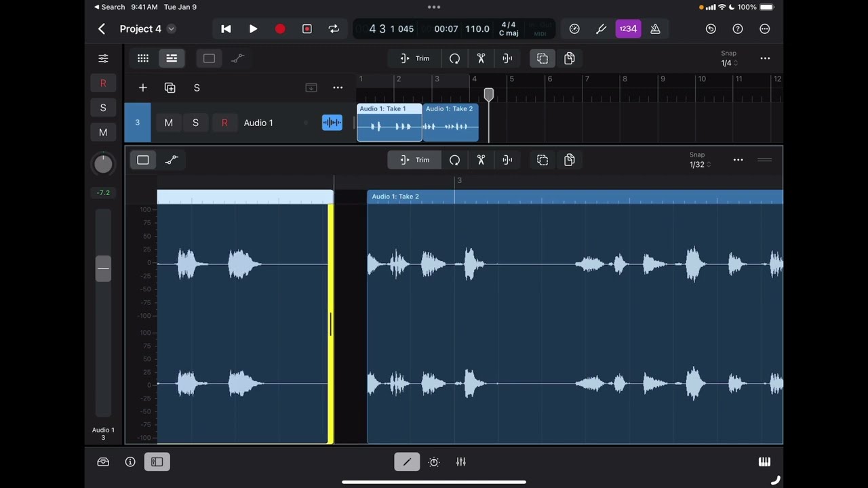Toggle the purple 1234 count-in button
This screenshot has width=868, height=488.
pyautogui.click(x=628, y=28)
